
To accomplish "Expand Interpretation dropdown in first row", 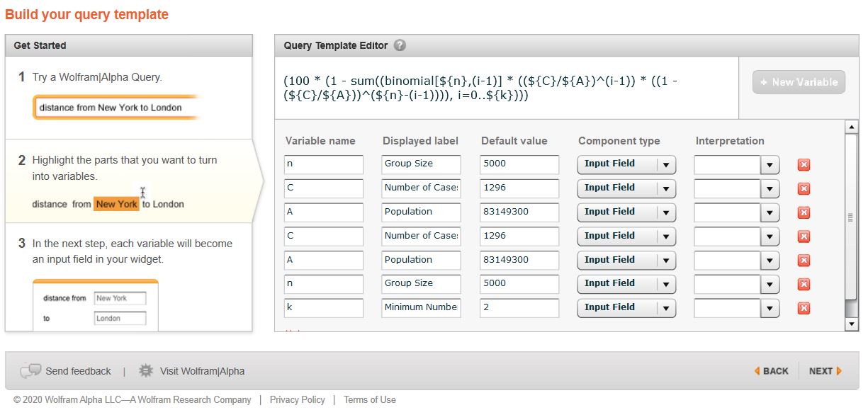I will tap(770, 165).
